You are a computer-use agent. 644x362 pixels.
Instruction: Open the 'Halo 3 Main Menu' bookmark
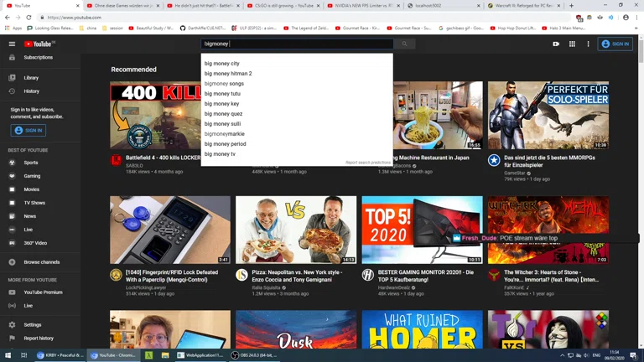tap(563, 28)
